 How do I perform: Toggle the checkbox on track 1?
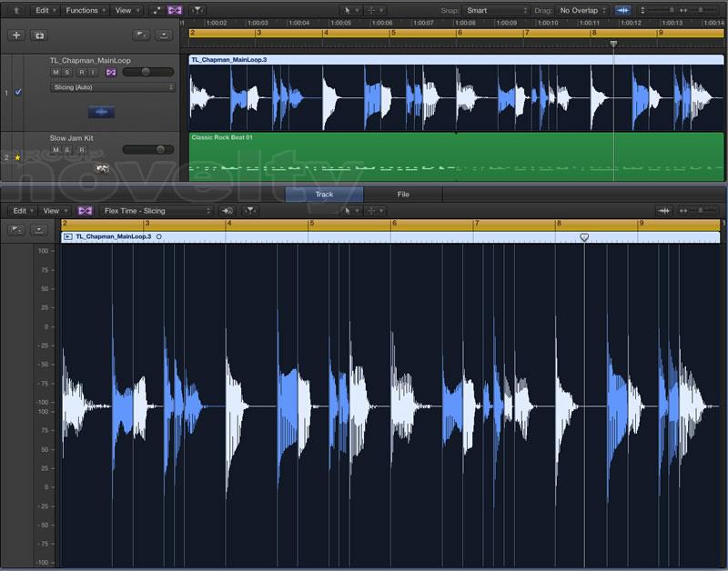point(18,92)
